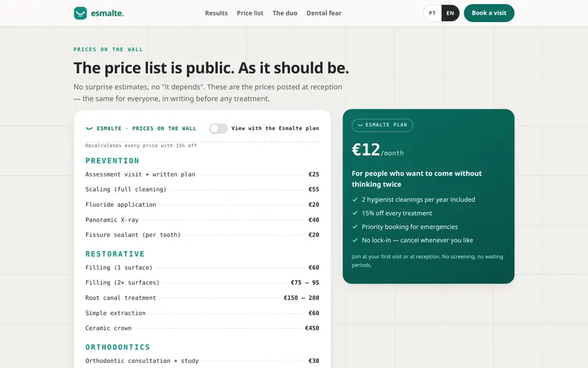Click 'Fluoride application' row text
This screenshot has width=588, height=368.
tap(121, 205)
